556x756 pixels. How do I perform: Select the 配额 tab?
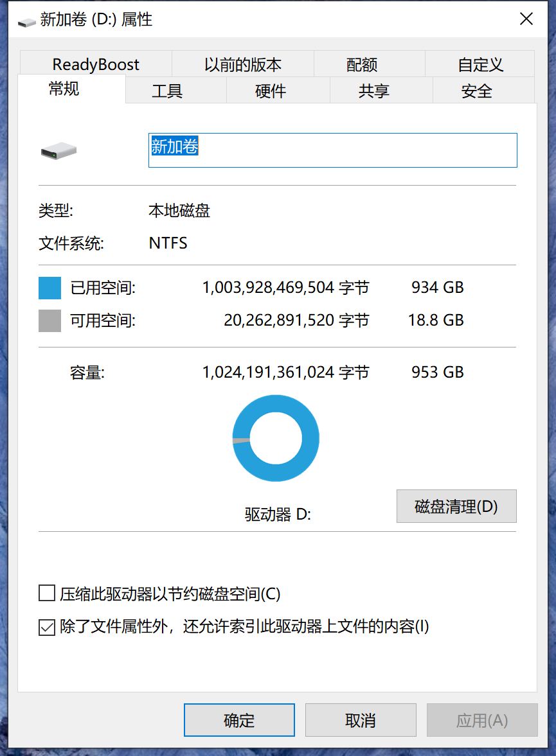[362, 64]
